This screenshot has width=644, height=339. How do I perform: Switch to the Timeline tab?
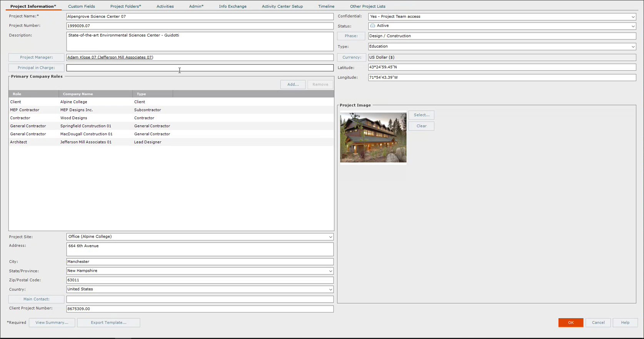click(x=326, y=6)
